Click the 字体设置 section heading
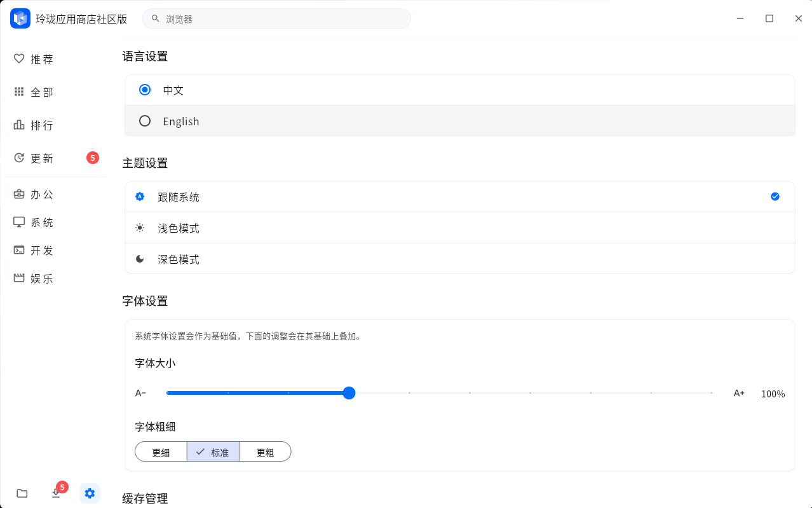Screen dimensions: 812x508 tap(145, 301)
